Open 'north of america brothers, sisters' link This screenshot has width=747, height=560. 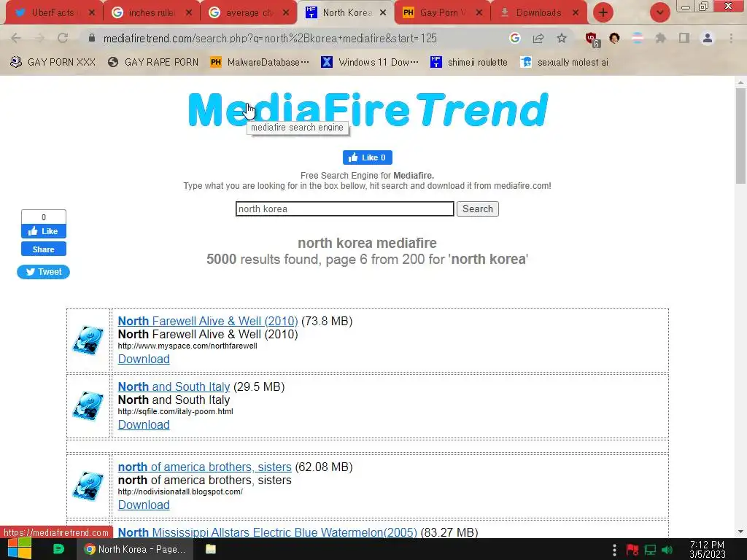tap(204, 467)
